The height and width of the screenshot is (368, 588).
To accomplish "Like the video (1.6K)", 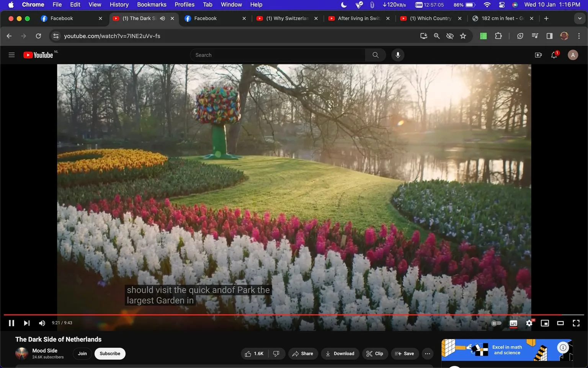I will pyautogui.click(x=255, y=353).
